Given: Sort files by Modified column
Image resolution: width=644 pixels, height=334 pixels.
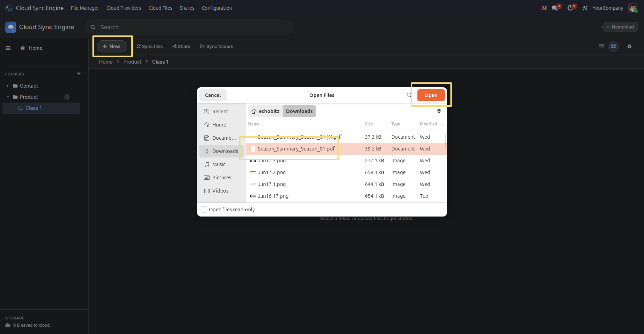Looking at the screenshot, I should click(432, 124).
